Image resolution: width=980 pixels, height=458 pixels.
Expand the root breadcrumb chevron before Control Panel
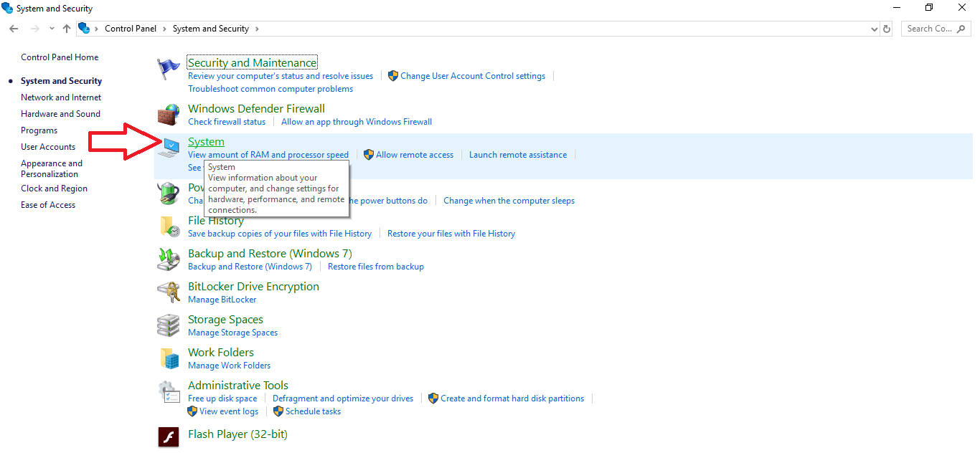tap(96, 29)
